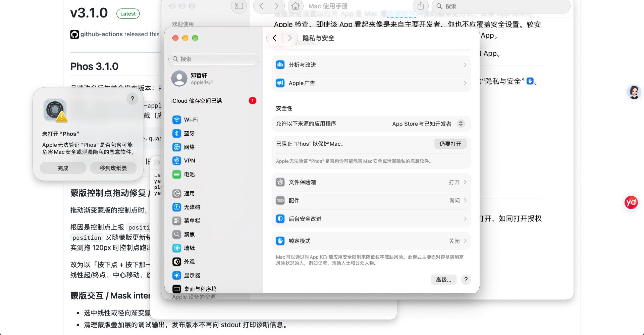Click 仍要打开 button for Phos
The image size is (644, 335).
click(450, 144)
